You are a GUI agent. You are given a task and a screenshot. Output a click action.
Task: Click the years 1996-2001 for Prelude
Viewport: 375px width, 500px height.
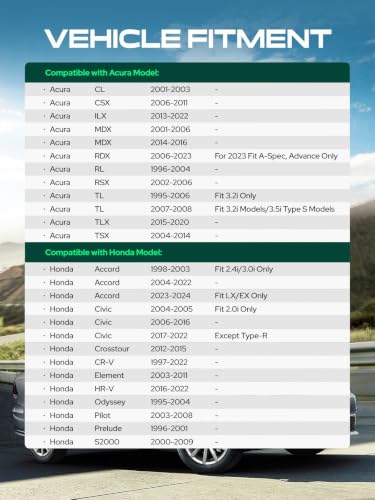169,428
